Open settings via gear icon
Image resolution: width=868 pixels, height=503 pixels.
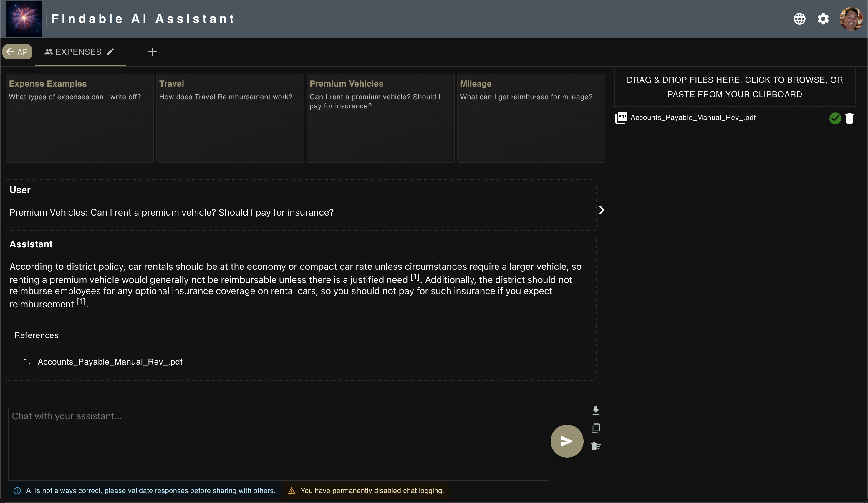coord(823,19)
